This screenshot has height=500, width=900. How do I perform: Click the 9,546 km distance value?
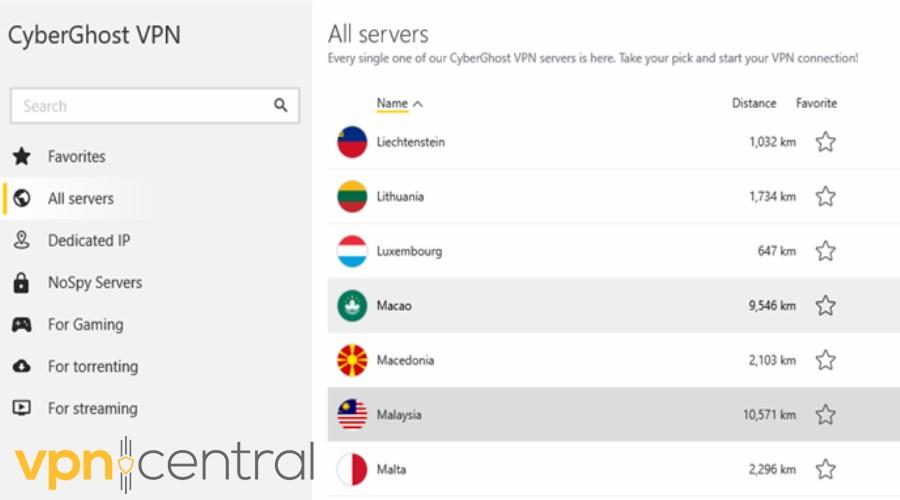pos(772,305)
